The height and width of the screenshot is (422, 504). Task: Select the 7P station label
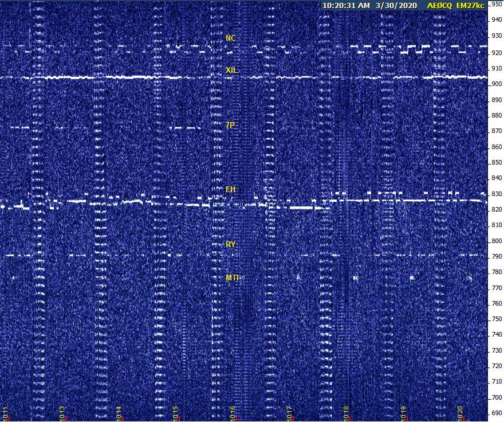click(x=230, y=125)
